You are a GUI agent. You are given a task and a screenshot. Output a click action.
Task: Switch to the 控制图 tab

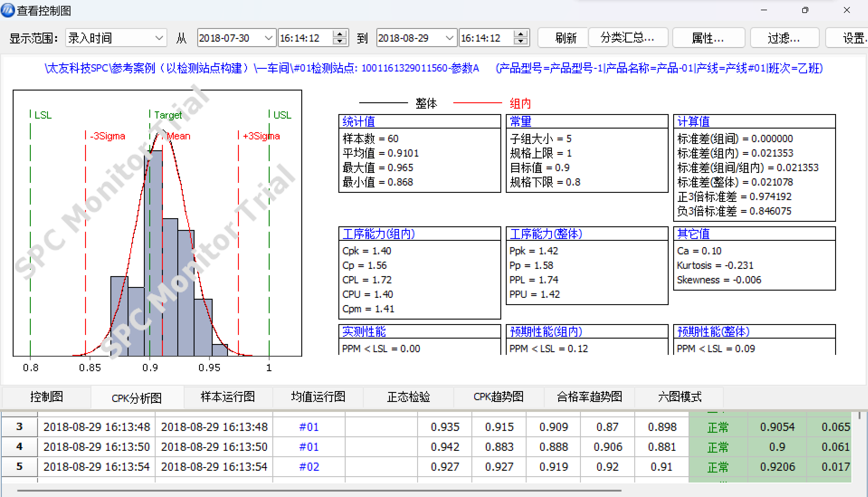46,397
